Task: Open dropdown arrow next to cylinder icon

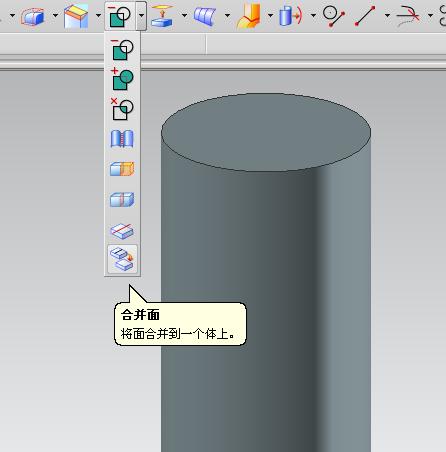Action: tap(313, 15)
